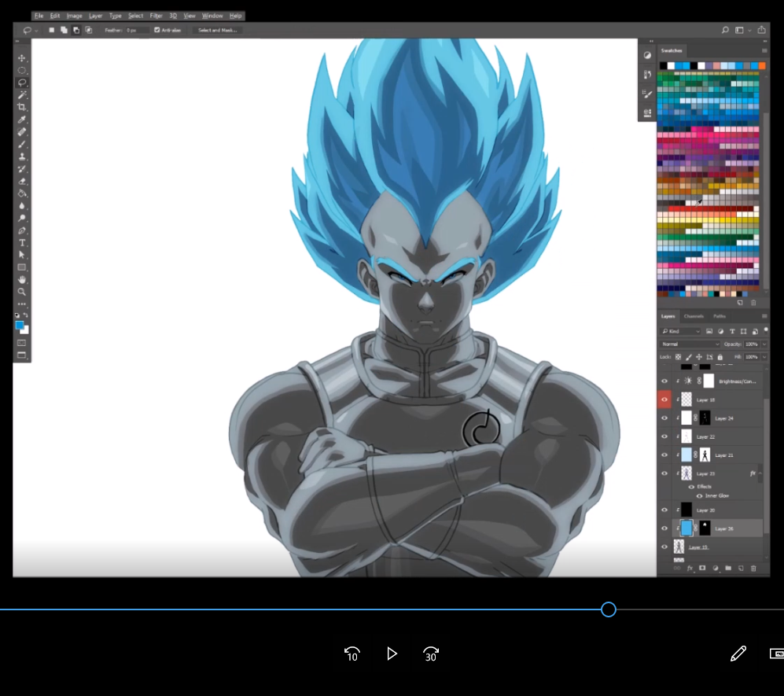This screenshot has height=696, width=784.
Task: Activate the Horizontal Type tool
Action: pyautogui.click(x=22, y=243)
